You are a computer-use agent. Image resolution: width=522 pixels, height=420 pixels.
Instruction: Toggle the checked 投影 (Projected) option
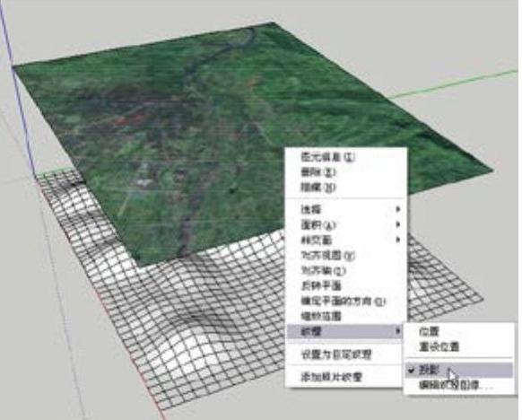(x=458, y=370)
